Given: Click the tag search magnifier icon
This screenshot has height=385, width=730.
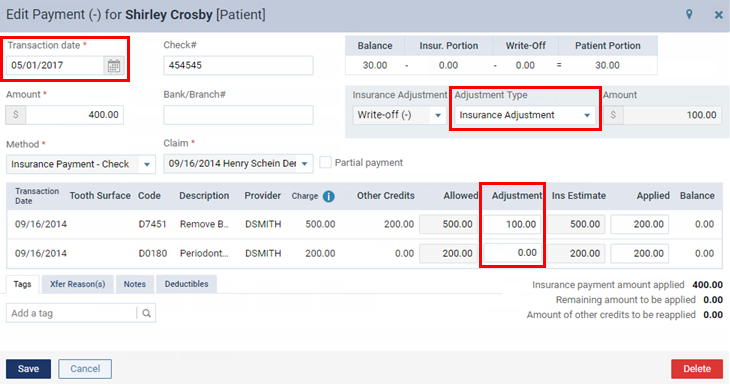Looking at the screenshot, I should (x=146, y=313).
